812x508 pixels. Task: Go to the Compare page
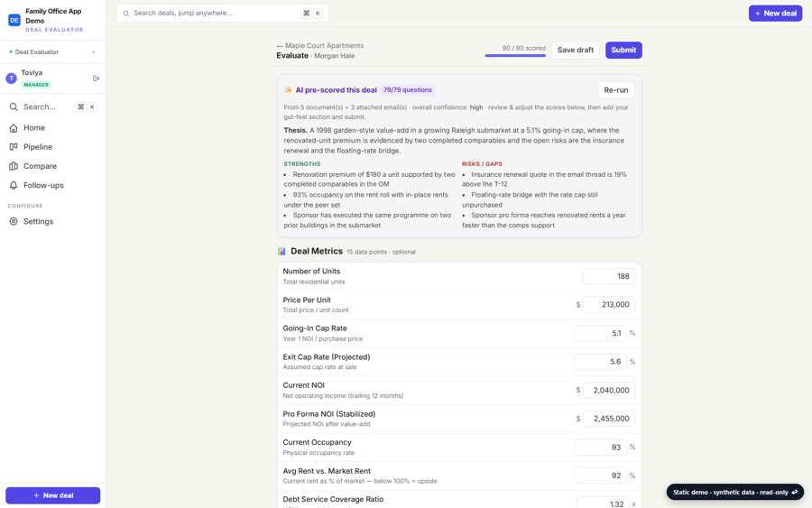click(53, 166)
